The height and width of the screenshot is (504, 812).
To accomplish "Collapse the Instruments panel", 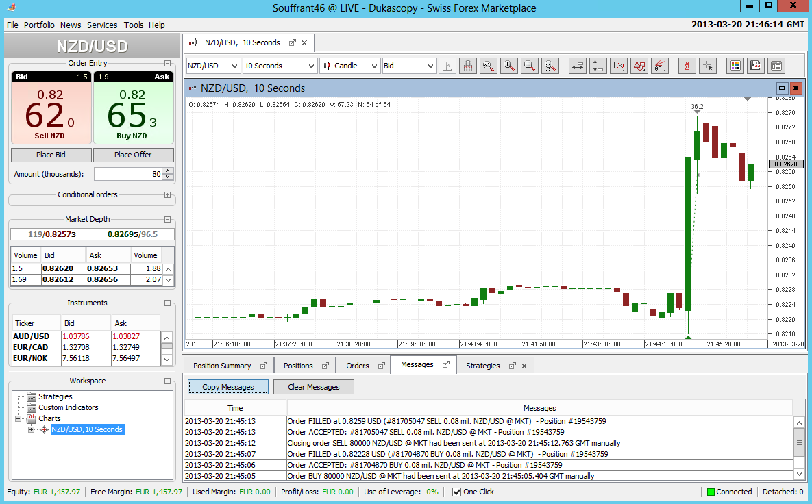I will point(167,303).
